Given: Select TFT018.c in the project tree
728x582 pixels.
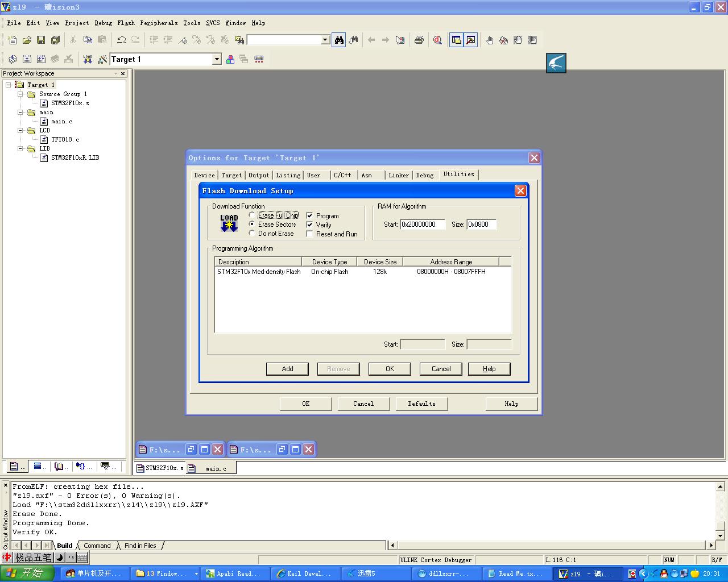Looking at the screenshot, I should click(x=65, y=139).
